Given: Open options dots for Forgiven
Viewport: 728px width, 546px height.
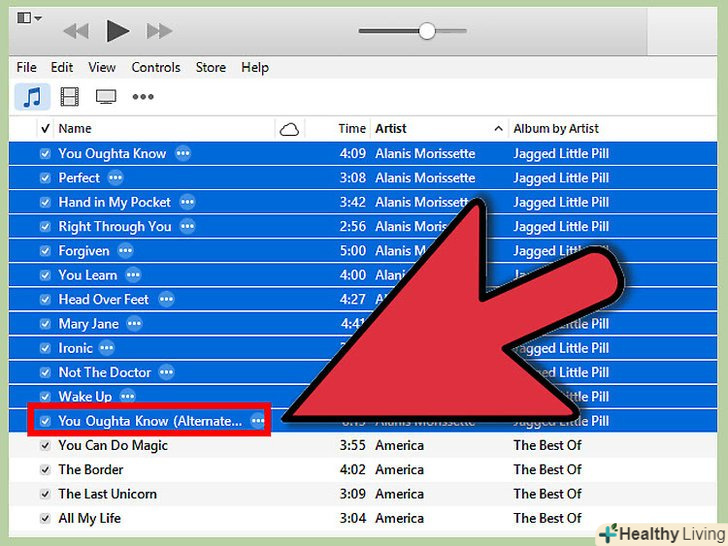Looking at the screenshot, I should (x=125, y=251).
